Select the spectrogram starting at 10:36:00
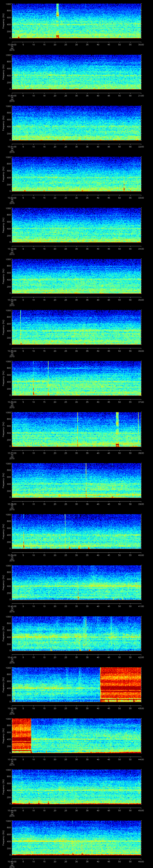Viewport: 153px width, 868px height. (x=77, y=378)
